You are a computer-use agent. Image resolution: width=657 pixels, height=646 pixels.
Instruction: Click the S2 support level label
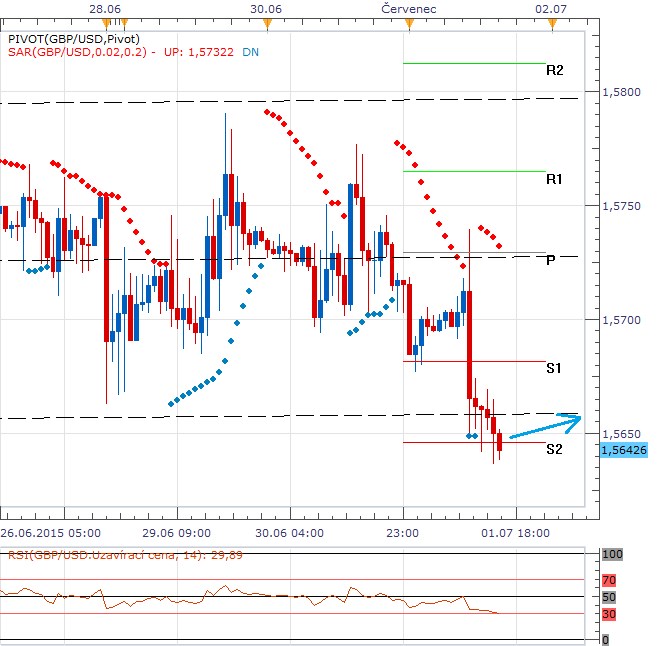pyautogui.click(x=554, y=450)
